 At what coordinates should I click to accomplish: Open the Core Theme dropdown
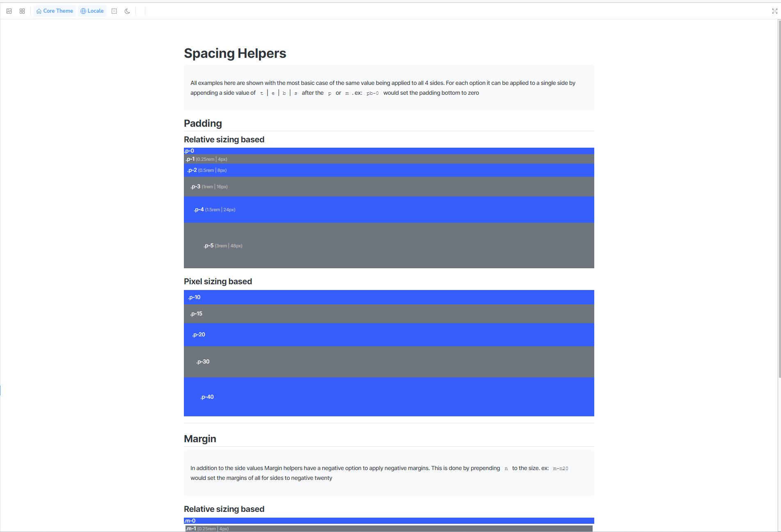pyautogui.click(x=55, y=11)
